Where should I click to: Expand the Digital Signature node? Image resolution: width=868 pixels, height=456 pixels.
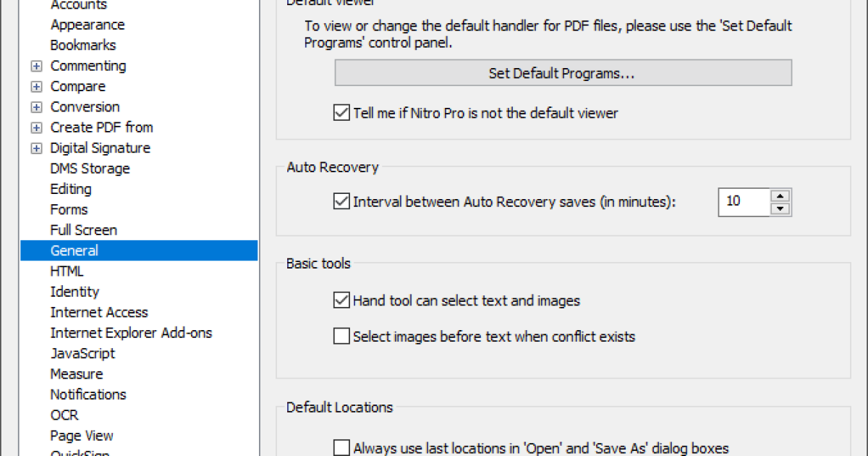click(36, 148)
